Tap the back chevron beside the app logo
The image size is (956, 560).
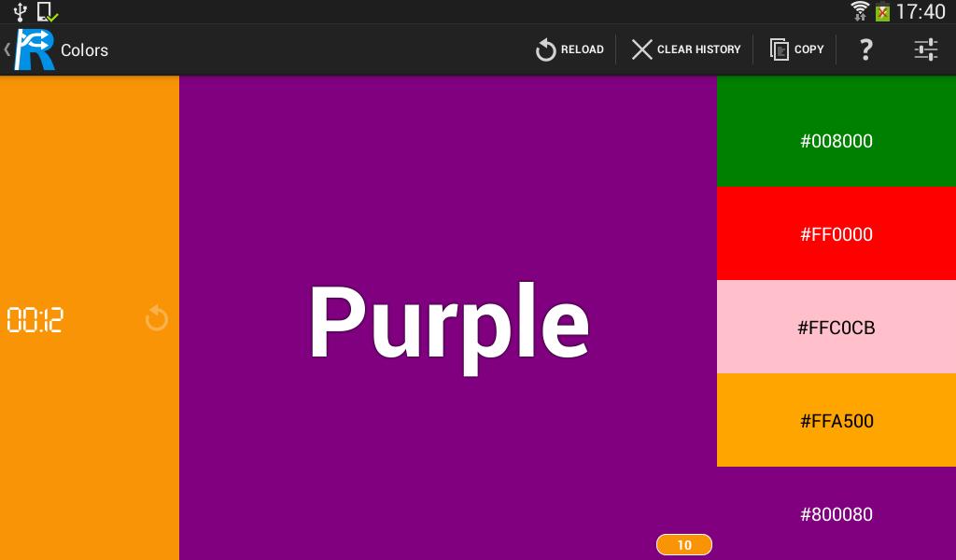7,49
